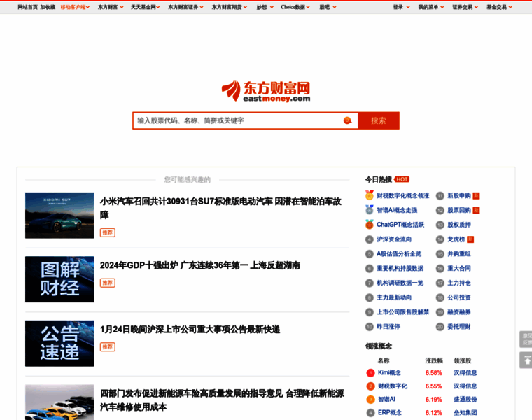
Task: Open the Kimi概念 concept link
Action: coord(389,373)
